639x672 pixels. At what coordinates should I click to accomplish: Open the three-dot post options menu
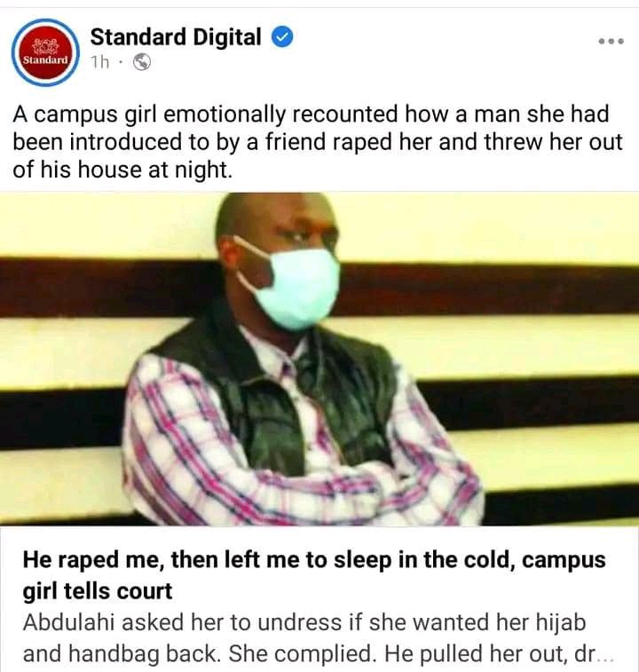coord(611,42)
